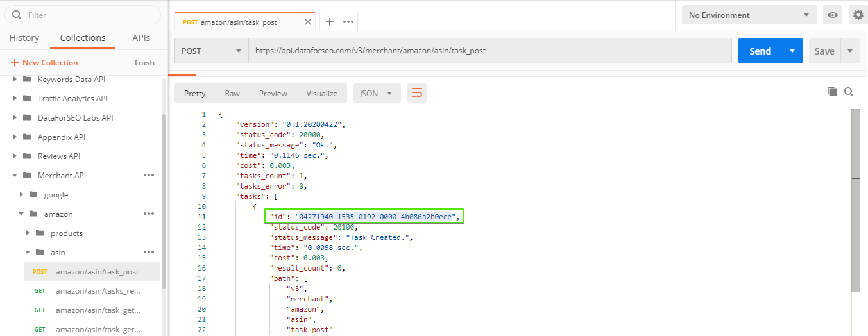Select the Visualize response view
This screenshot has height=336, width=868.
(x=322, y=93)
